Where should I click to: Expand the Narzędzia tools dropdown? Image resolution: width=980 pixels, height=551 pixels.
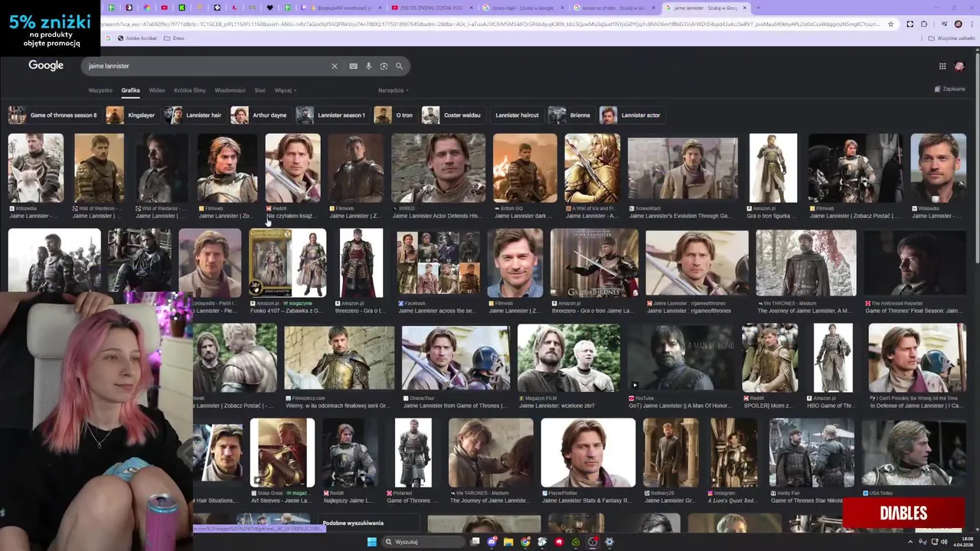[x=393, y=90]
